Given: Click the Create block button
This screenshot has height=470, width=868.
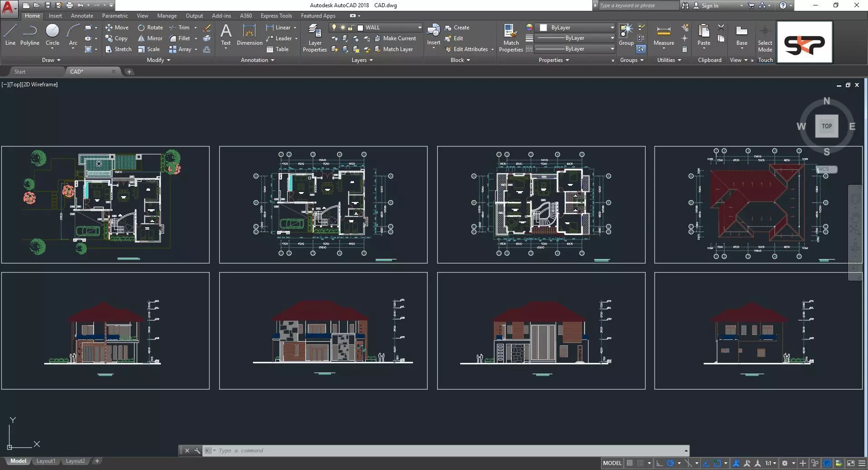Looking at the screenshot, I should coord(457,28).
